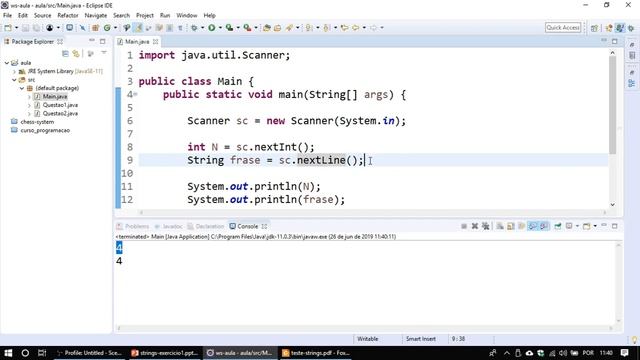Open the Navigate menu
640x360 pixels.
96,16
